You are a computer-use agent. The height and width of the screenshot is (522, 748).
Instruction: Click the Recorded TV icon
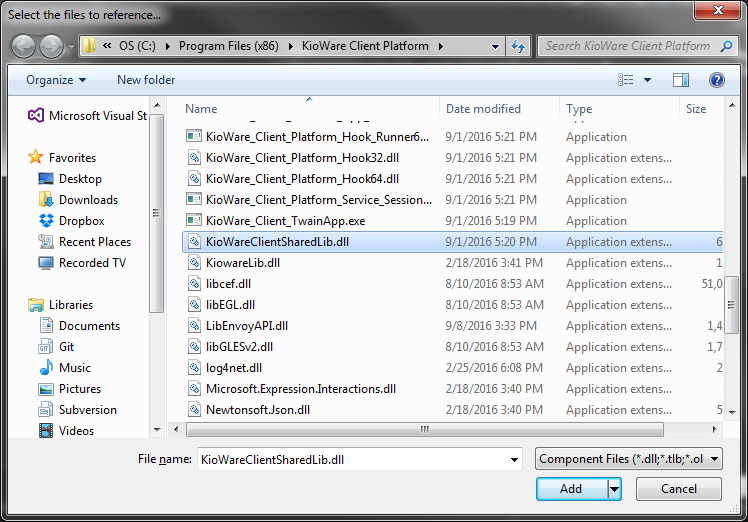[x=46, y=262]
